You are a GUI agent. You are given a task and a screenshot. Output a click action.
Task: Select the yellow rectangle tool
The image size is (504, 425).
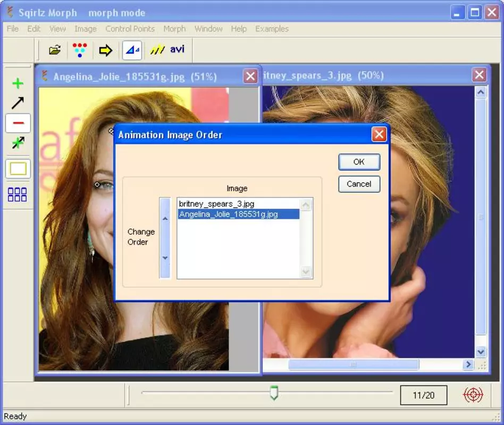pyautogui.click(x=18, y=168)
